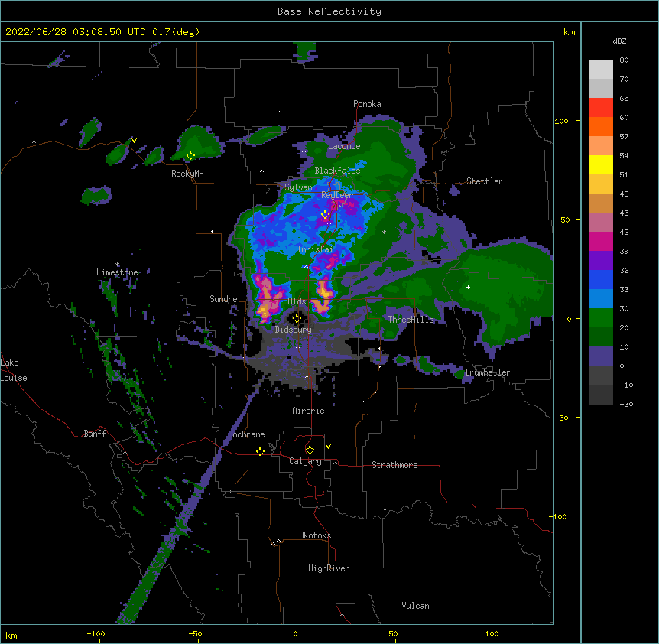Image resolution: width=659 pixels, height=644 pixels.
Task: Click the -30 value at the legend bottom
Action: 626,404
